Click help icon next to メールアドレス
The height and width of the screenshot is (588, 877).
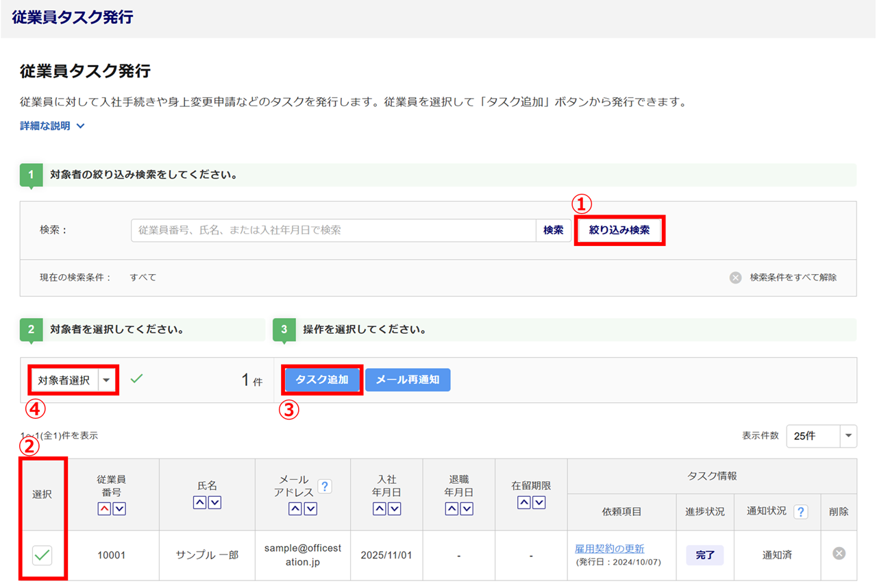(x=325, y=487)
